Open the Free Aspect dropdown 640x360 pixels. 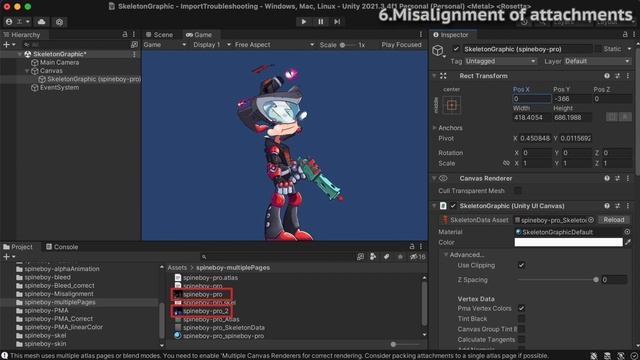pyautogui.click(x=274, y=44)
